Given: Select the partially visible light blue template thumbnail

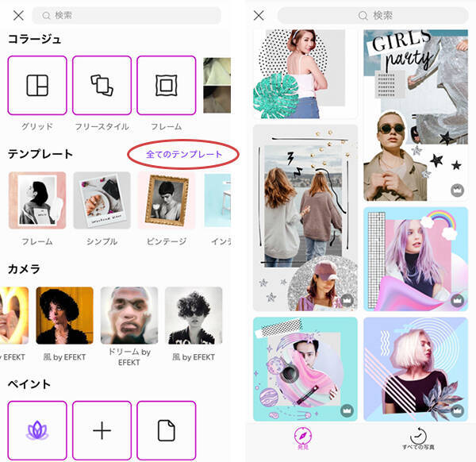Looking at the screenshot, I should coord(217,200).
